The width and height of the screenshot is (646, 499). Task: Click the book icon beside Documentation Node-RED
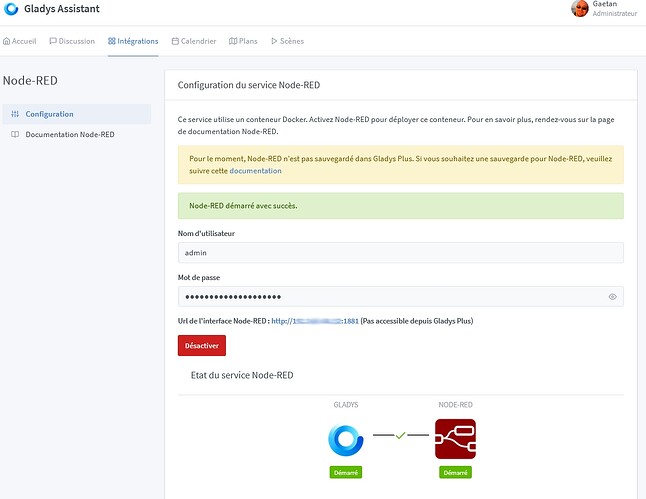[x=14, y=134]
